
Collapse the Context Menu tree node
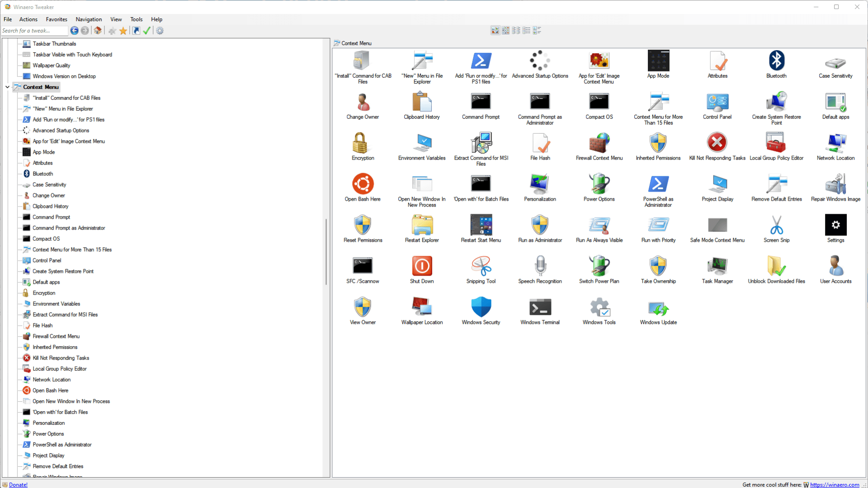pyautogui.click(x=7, y=87)
